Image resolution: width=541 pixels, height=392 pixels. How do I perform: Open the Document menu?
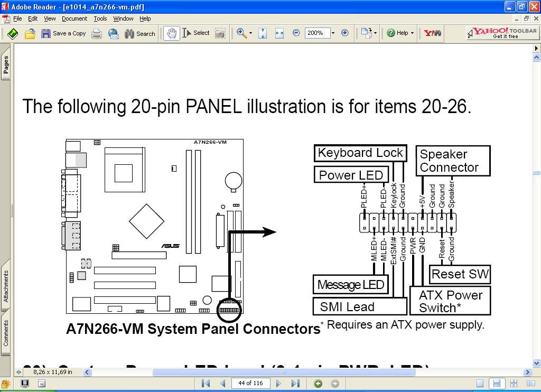74,18
